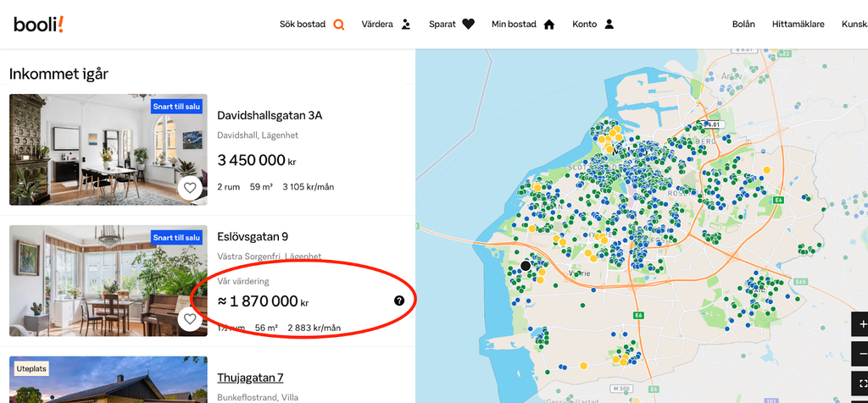Screen dimensions: 868x403
Task: Open saved homes via heart icon
Action: (x=468, y=25)
